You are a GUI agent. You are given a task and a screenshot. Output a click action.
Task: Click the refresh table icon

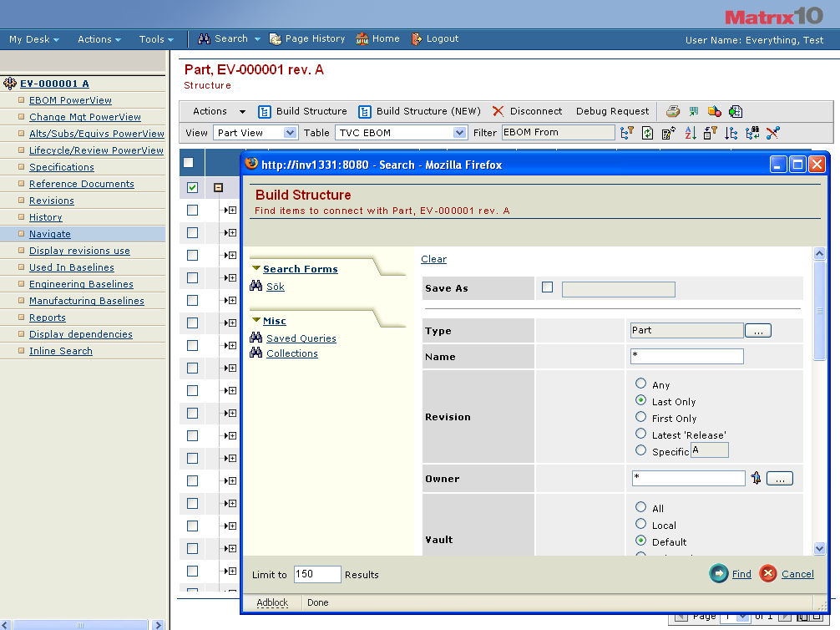click(647, 133)
